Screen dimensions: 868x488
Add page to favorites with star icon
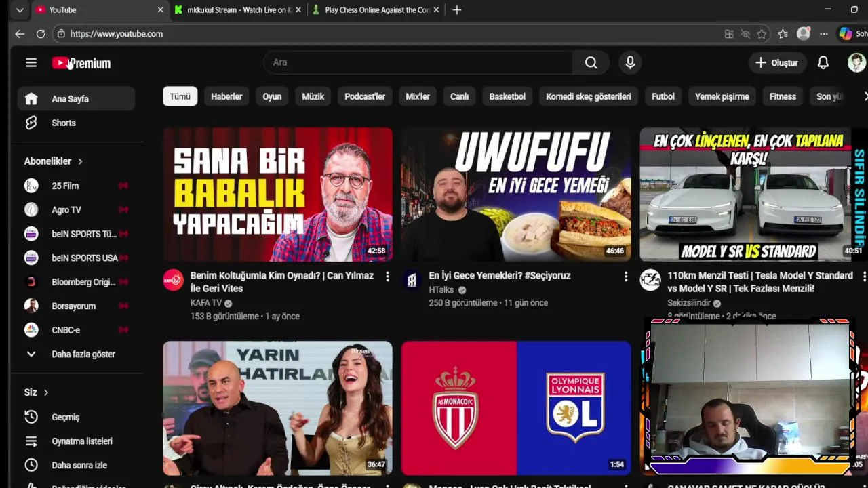click(x=762, y=34)
